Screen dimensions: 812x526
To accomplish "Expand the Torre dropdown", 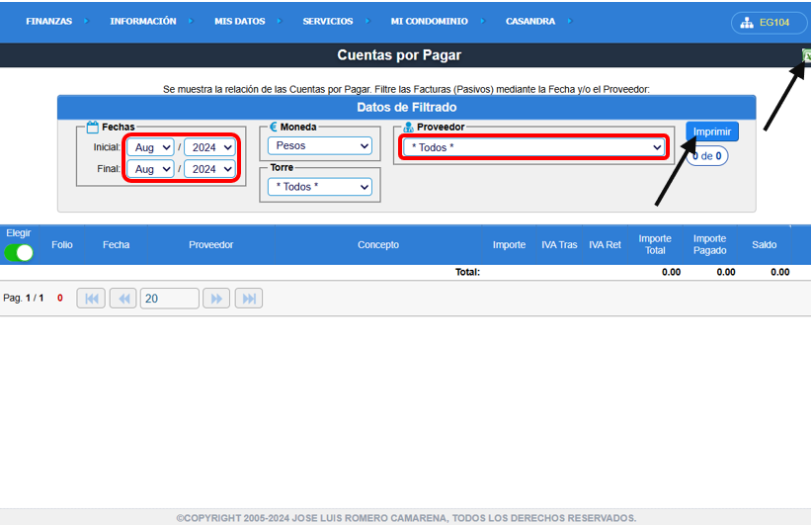I will point(319,186).
